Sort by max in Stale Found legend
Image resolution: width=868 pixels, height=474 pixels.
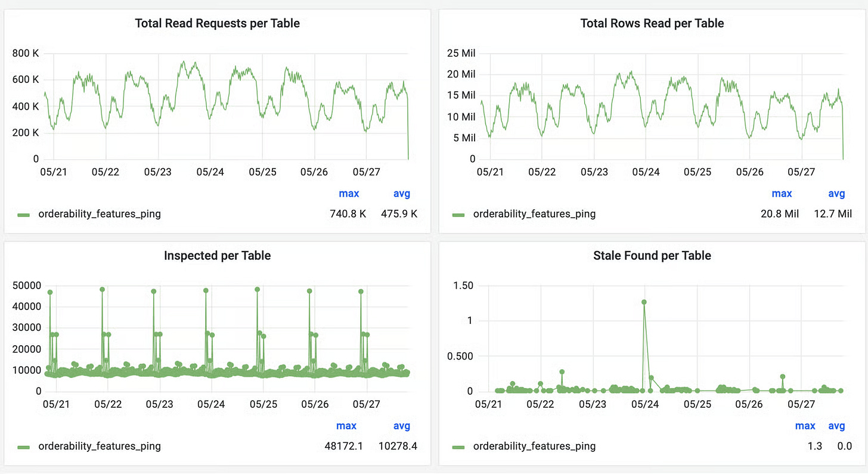(x=805, y=426)
